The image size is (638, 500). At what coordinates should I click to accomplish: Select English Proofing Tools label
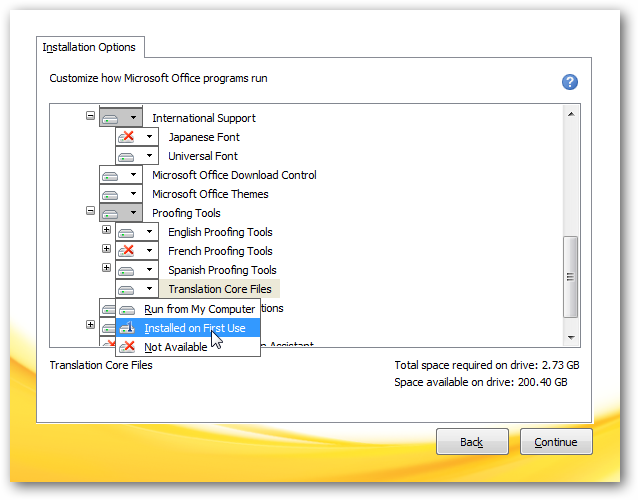click(x=220, y=232)
